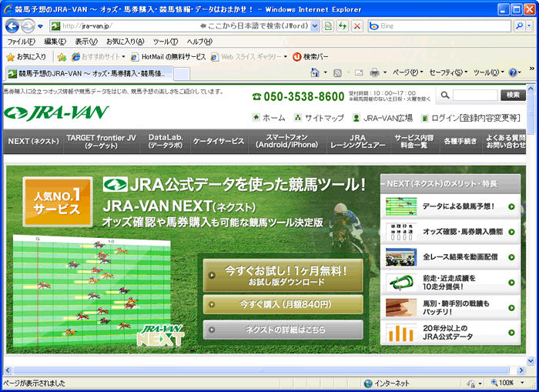Viewport: 539px width, 392px height.
Task: Open the DataLab.(データラボ) navigation tab
Action: tap(166, 142)
